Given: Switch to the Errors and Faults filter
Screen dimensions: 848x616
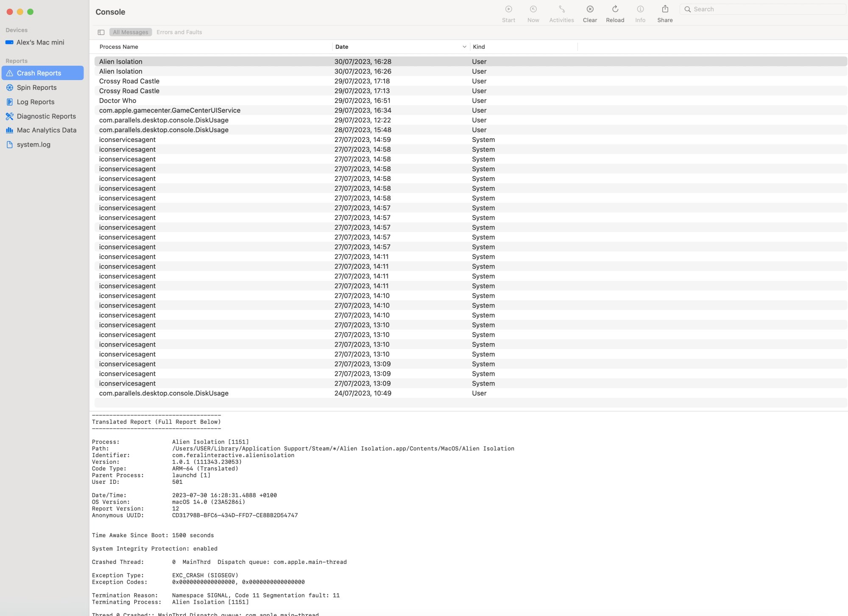Looking at the screenshot, I should tap(179, 32).
